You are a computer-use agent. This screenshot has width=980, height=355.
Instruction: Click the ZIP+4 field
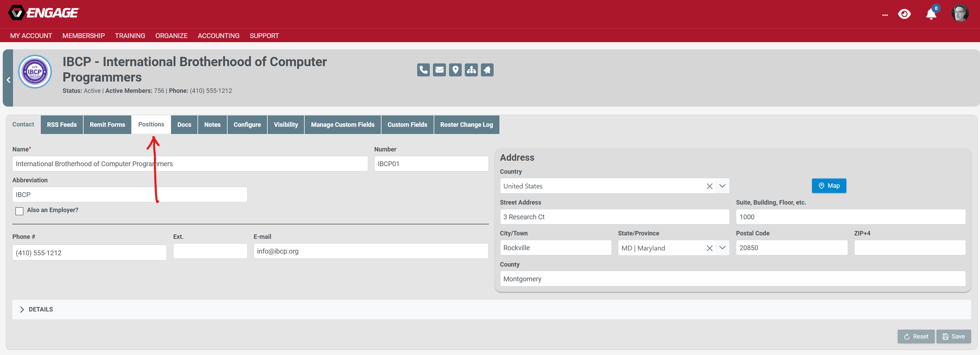click(910, 248)
